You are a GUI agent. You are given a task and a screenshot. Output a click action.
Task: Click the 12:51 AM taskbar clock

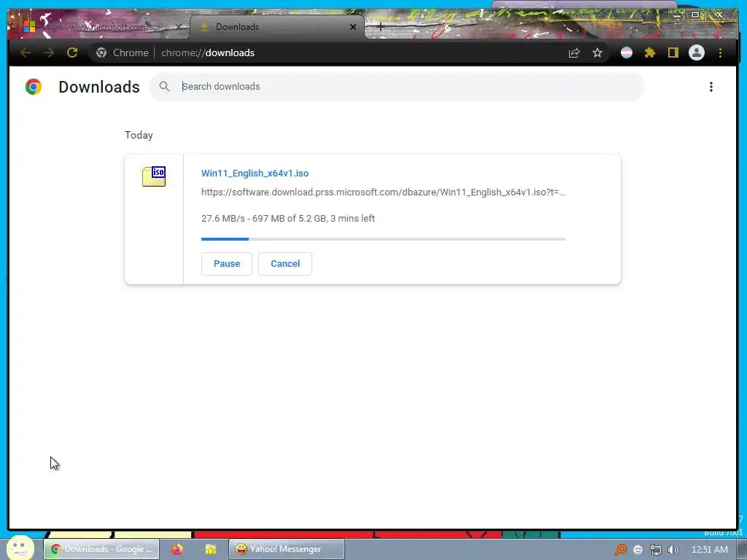pos(709,550)
